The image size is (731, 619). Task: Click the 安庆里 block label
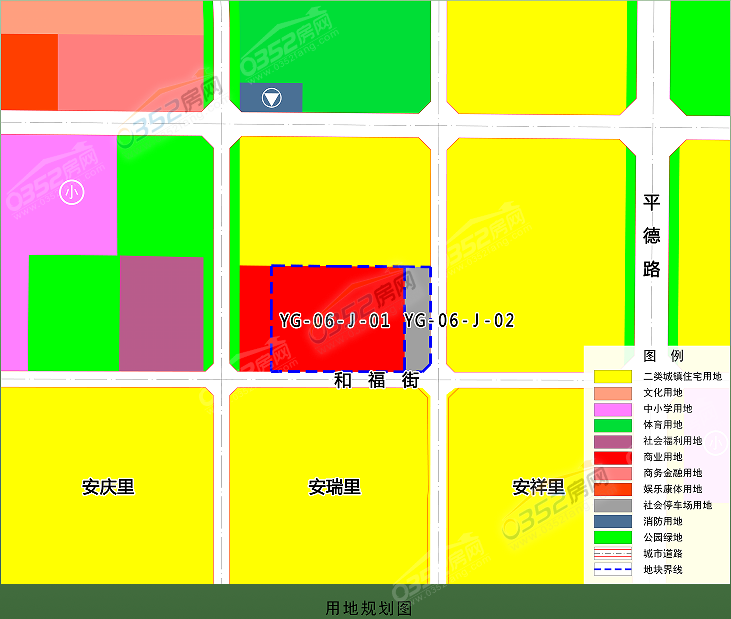coord(108,488)
